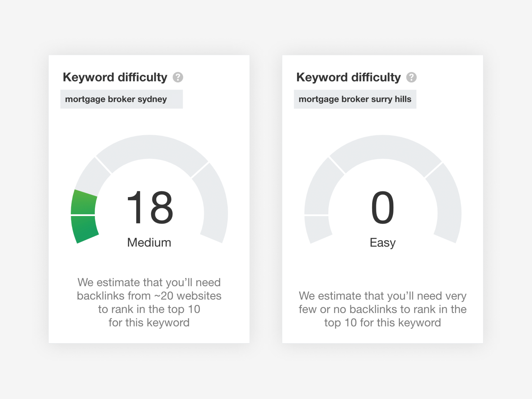532x399 pixels.
Task: Click the 'Medium' difficulty label
Action: point(149,243)
